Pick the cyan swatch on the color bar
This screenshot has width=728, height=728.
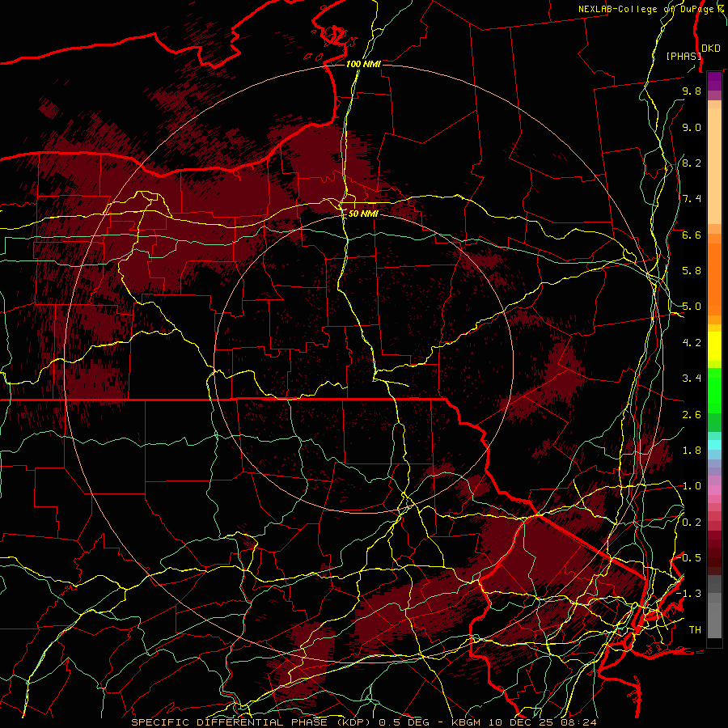pyautogui.click(x=714, y=445)
